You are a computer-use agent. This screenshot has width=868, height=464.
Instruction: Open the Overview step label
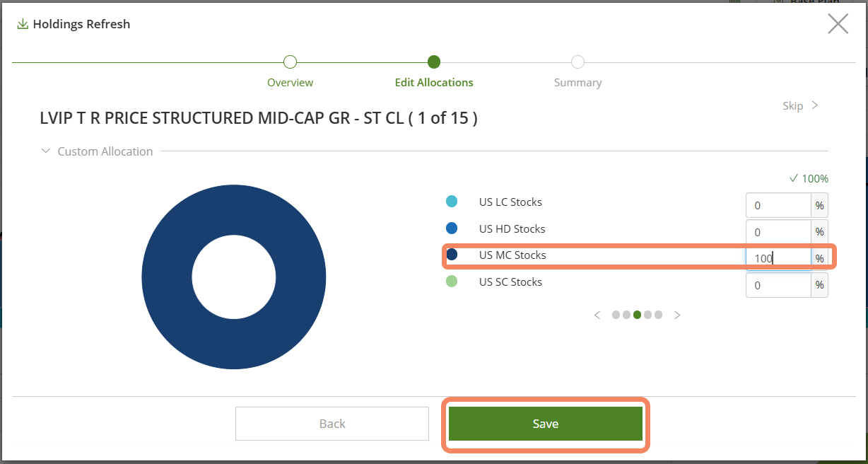click(x=290, y=83)
